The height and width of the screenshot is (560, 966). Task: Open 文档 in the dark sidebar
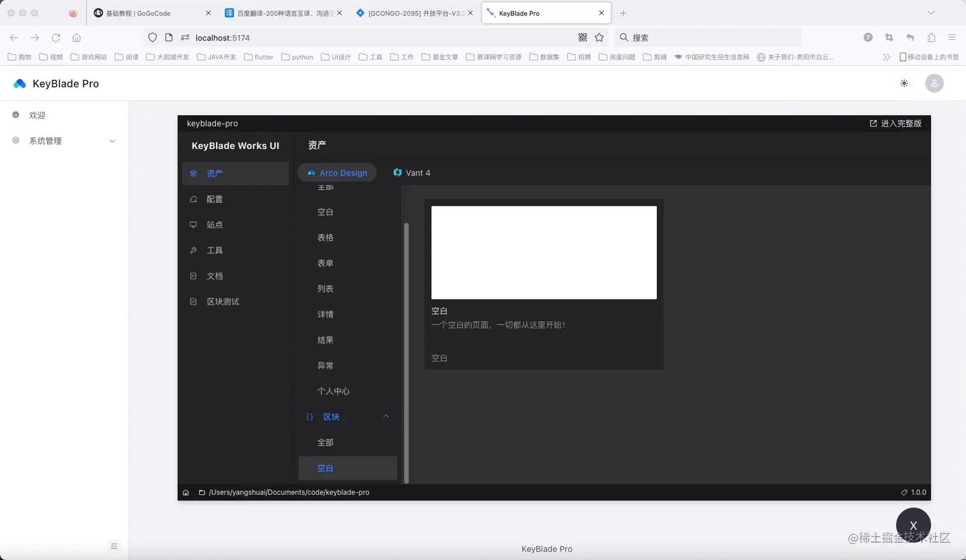(235, 276)
